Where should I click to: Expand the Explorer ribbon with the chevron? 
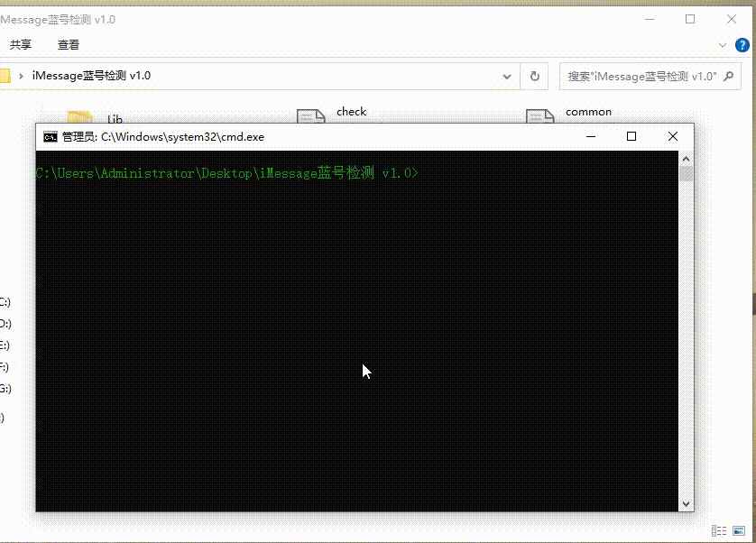(722, 45)
